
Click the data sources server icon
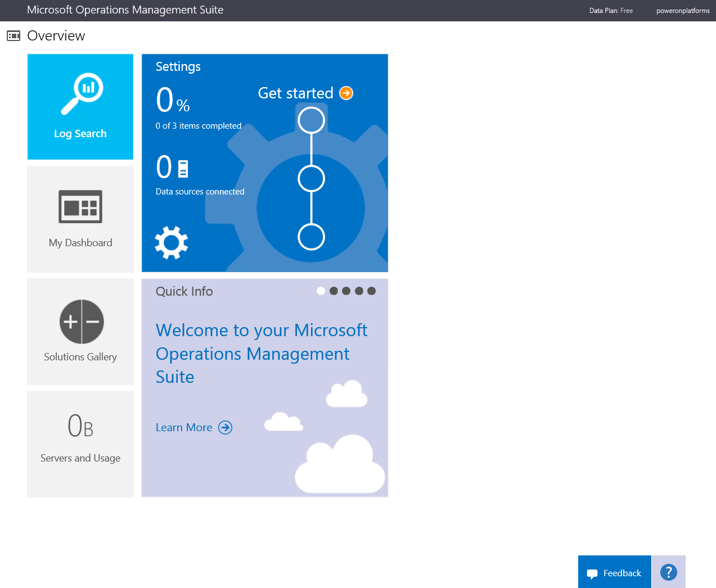tap(183, 169)
